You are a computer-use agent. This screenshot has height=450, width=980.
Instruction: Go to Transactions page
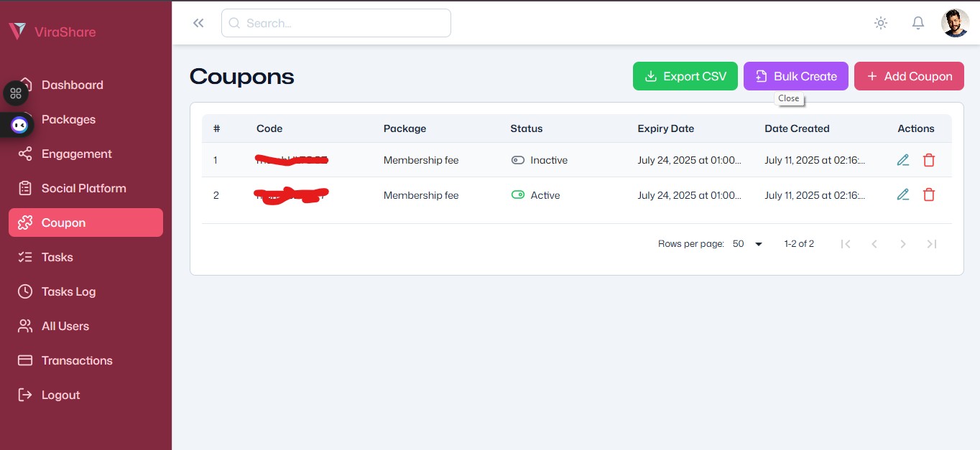(x=85, y=360)
